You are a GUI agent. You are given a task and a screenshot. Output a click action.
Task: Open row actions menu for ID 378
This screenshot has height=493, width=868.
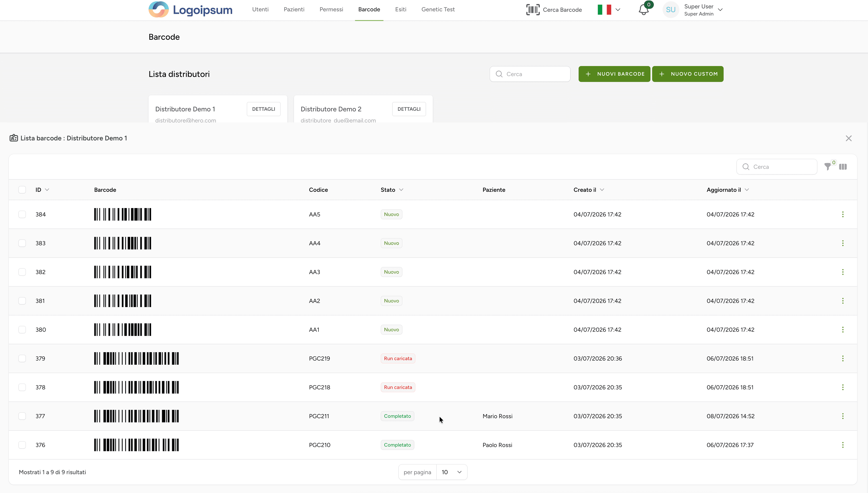click(843, 387)
